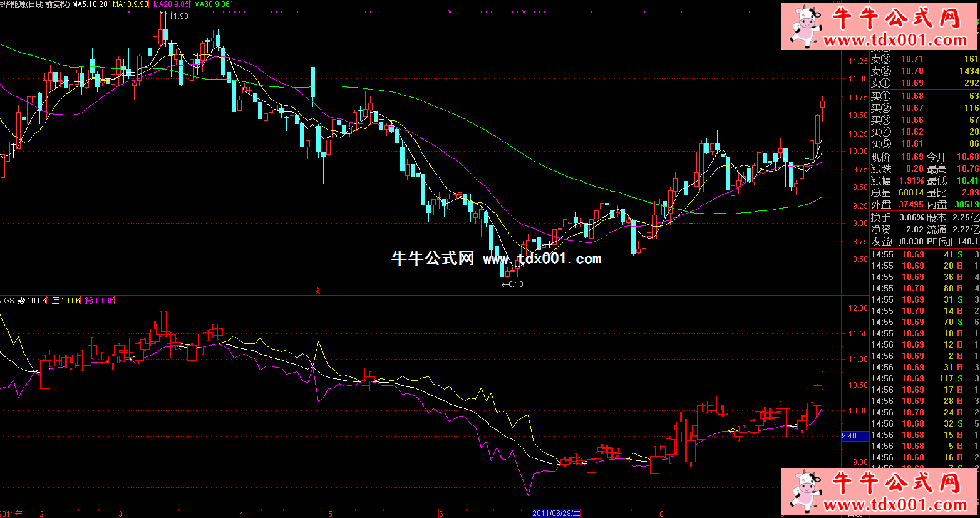Select 卖② ask row at 10.70
Screen dimensions: 980x518
pyautogui.click(x=925, y=71)
